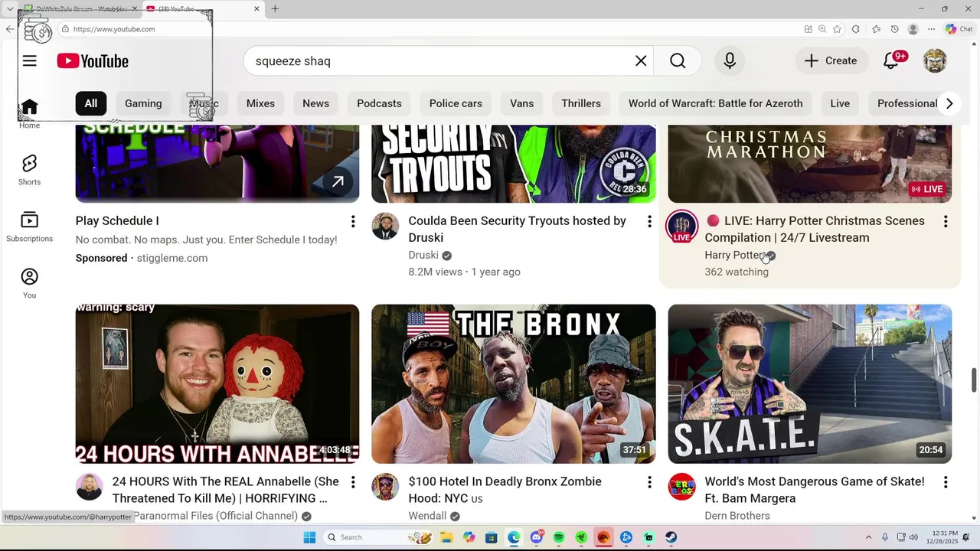Select the Thrillers filter chip
980x551 pixels.
[581, 103]
